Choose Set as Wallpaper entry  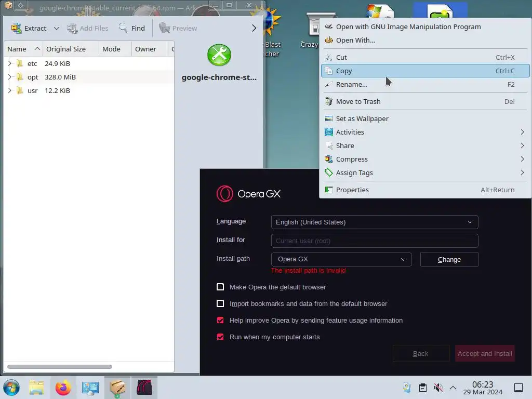pos(425,119)
